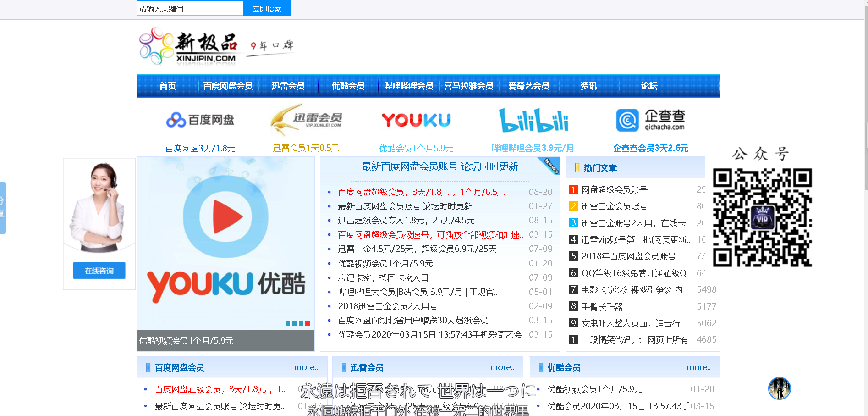Click the 立即搜索 search button
The image size is (868, 416).
pos(267,8)
